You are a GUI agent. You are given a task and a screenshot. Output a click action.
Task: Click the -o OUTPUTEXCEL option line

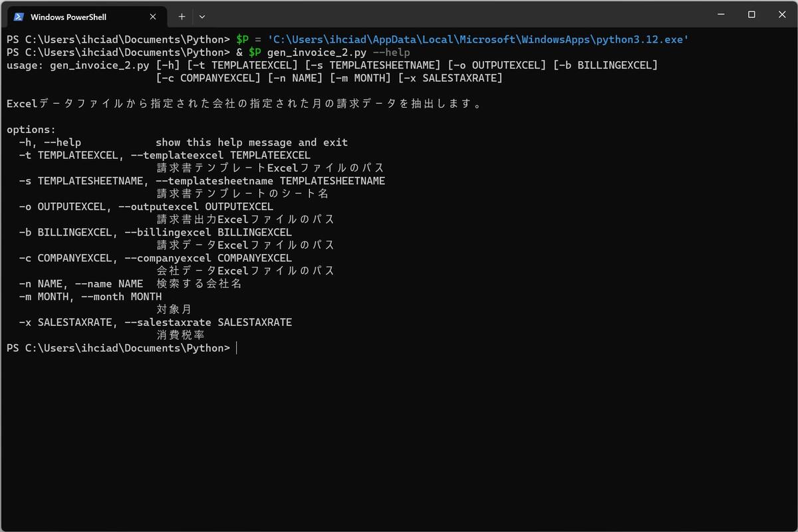point(146,207)
